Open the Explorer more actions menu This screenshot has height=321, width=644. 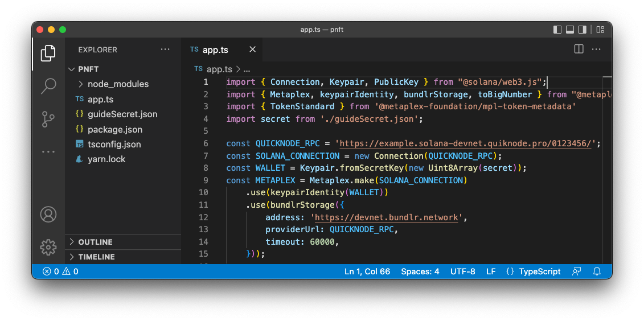165,50
